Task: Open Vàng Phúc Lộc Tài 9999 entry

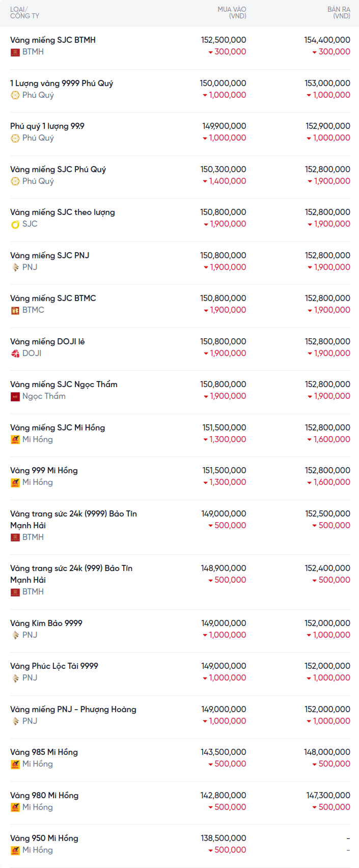Action: (54, 666)
